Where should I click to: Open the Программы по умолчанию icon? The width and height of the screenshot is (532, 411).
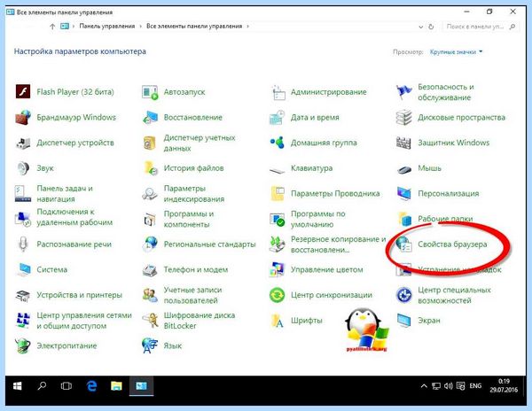pos(277,220)
